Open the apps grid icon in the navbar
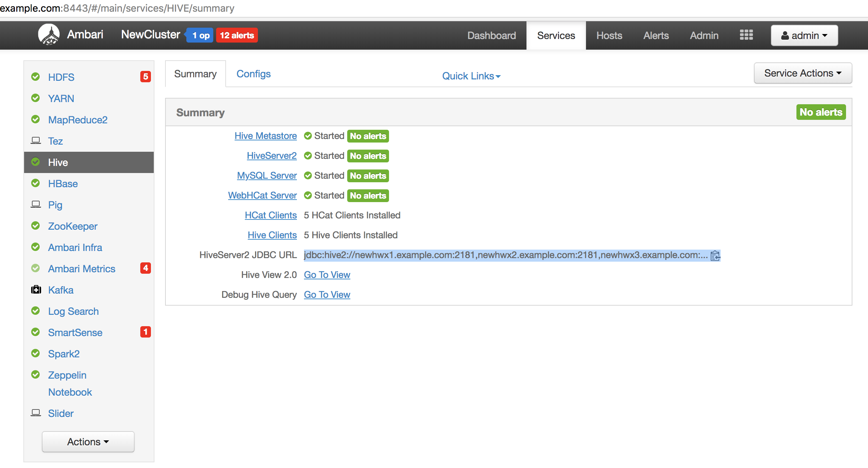 click(746, 35)
